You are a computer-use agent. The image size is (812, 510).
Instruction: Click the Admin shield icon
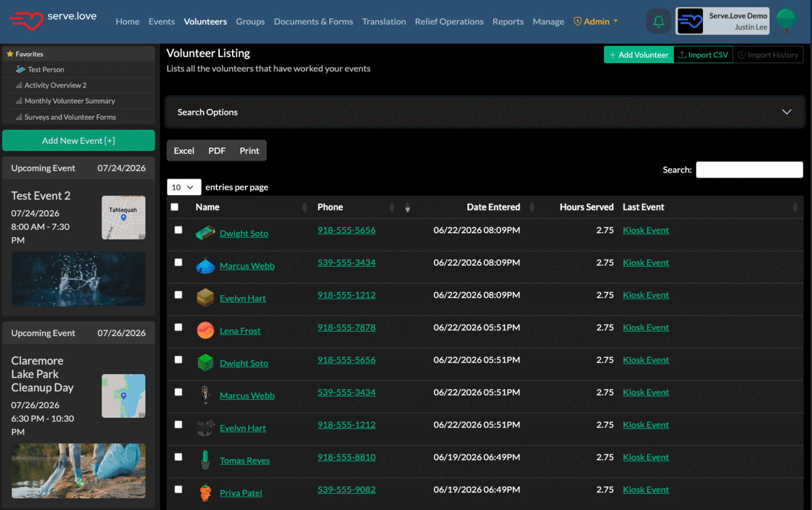click(x=577, y=21)
